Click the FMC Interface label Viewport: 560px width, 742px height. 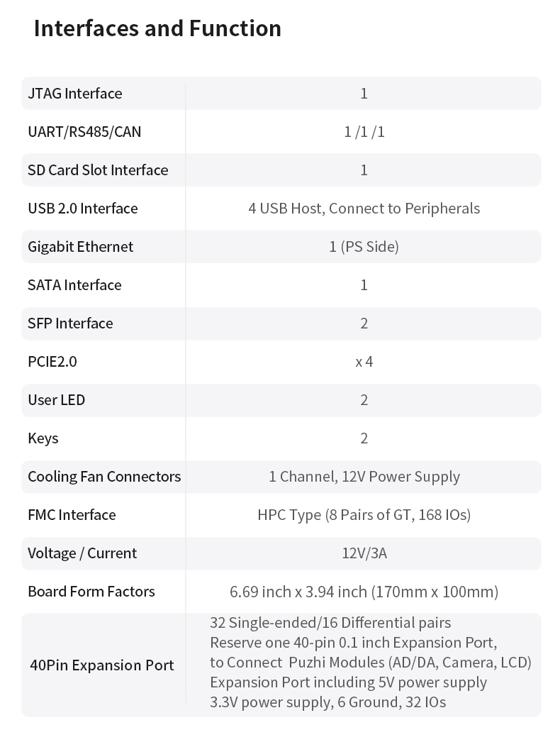[x=72, y=515]
